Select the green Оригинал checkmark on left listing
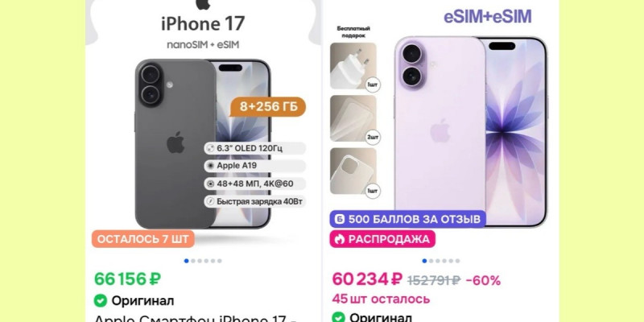The width and height of the screenshot is (644, 322). pos(100,300)
